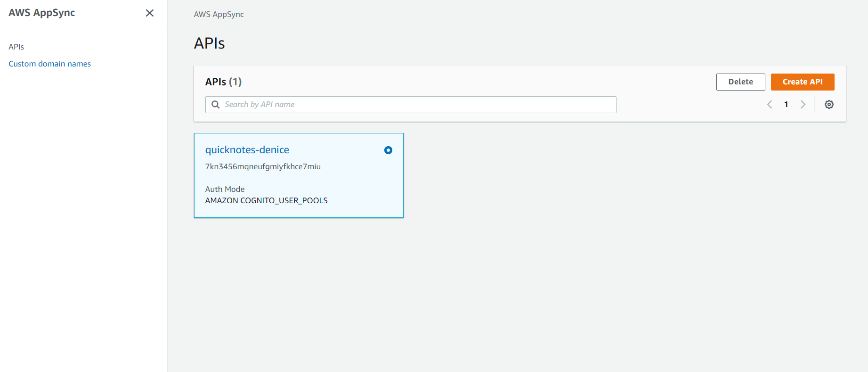
Task: Click API ID 7kn3456mqneufgmiyfkhce7miu text
Action: tap(263, 166)
